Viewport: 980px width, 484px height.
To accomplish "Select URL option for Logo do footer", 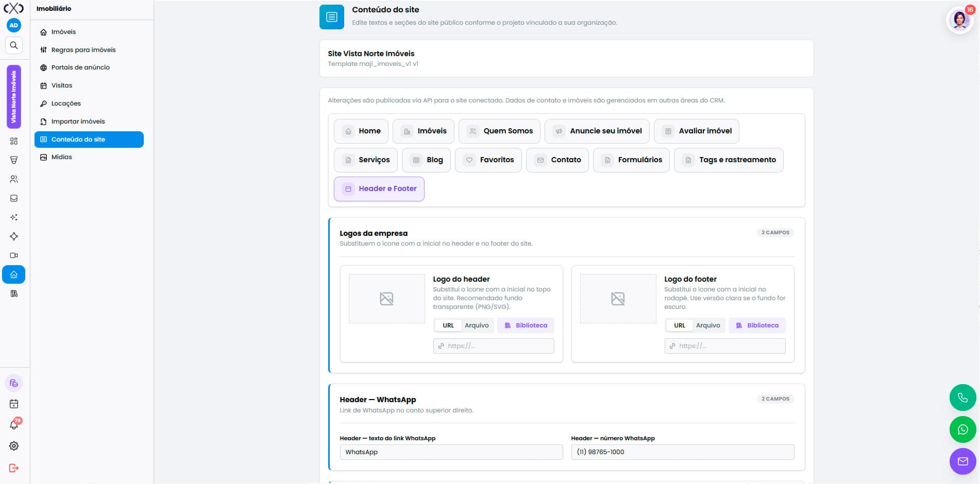I will tap(680, 325).
